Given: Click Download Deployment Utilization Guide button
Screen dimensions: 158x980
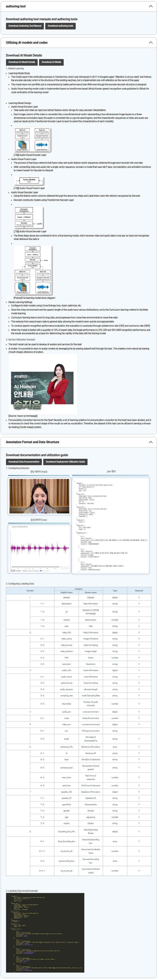Looking at the screenshot, I should [65, 462].
